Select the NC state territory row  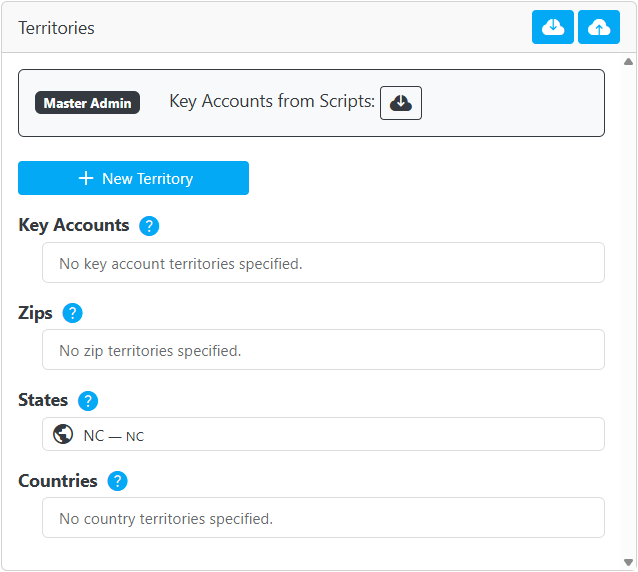[323, 435]
